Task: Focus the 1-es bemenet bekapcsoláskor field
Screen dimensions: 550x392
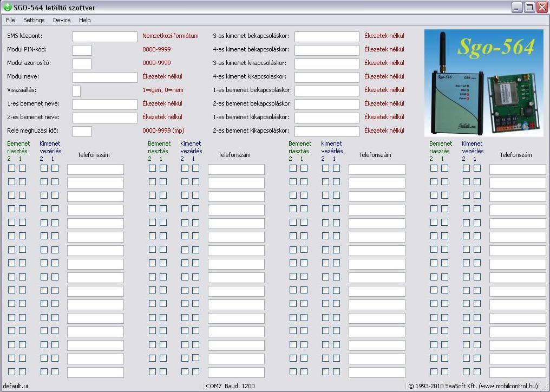Action: [327, 91]
